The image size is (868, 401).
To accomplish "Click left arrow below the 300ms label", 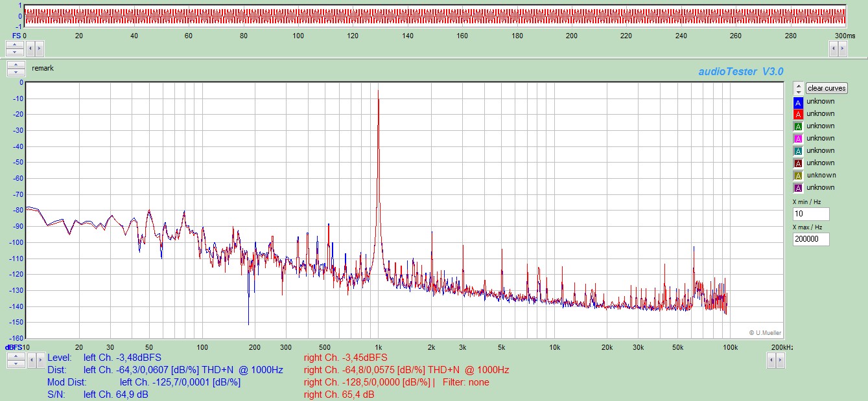I will coord(834,48).
